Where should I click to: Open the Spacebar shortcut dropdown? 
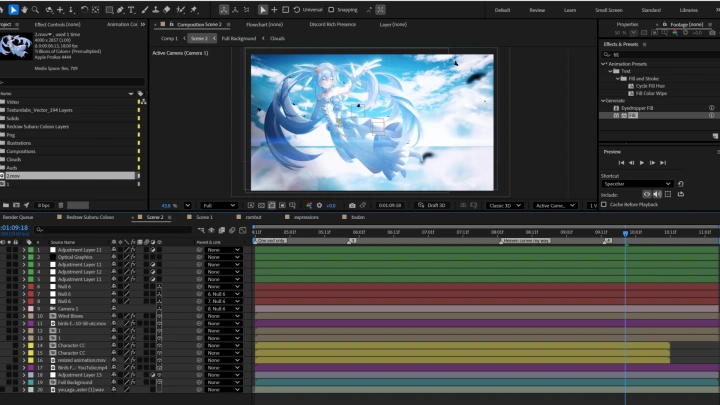tap(639, 184)
